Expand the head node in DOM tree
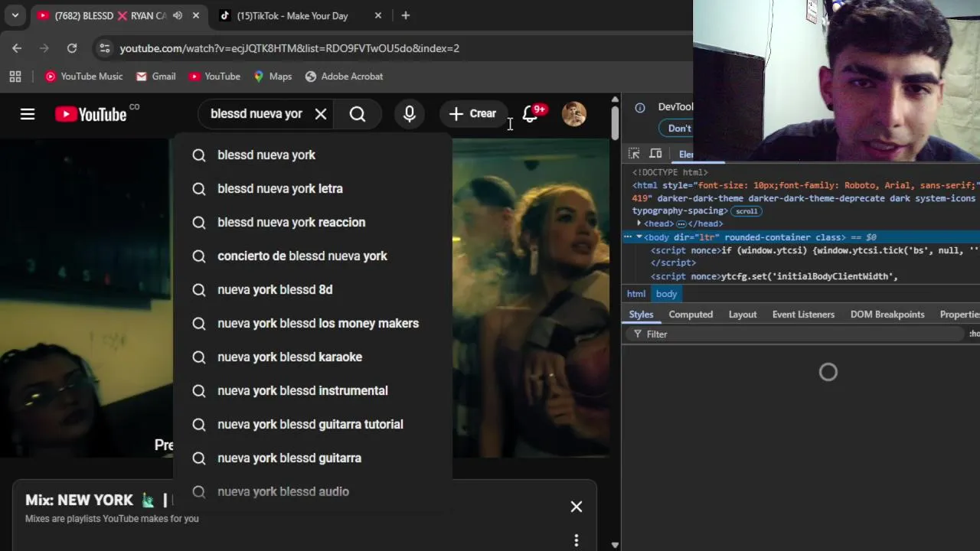This screenshot has height=551, width=980. (x=639, y=223)
